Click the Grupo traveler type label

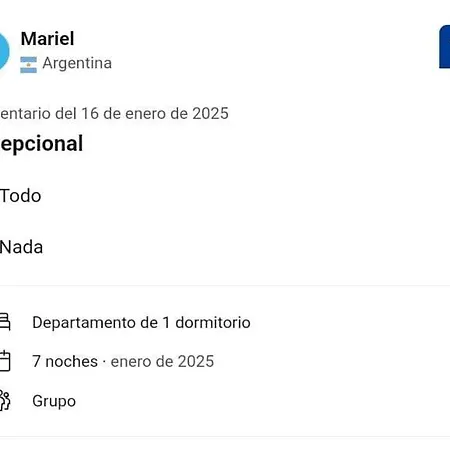[x=54, y=401]
